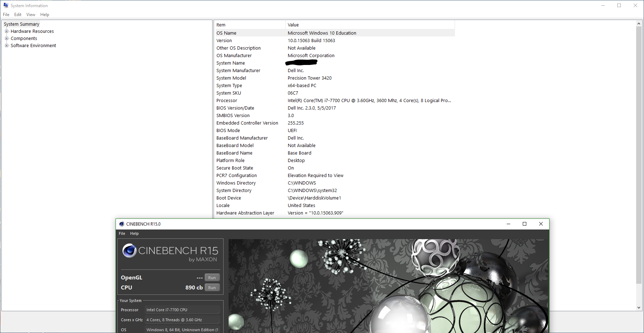This screenshot has height=333, width=644.
Task: Select the BIOS Version/Date row
Action: (x=334, y=108)
